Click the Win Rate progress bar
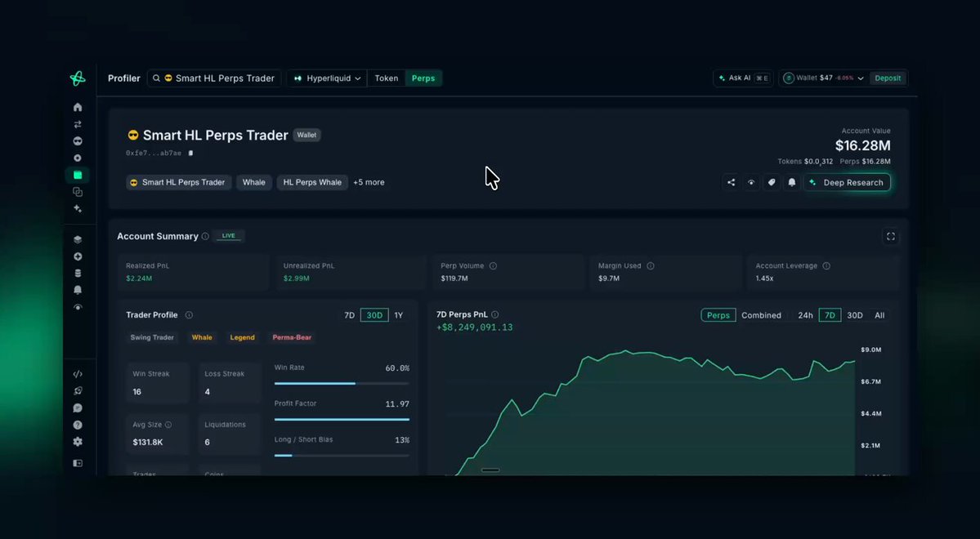Viewport: 980px width, 539px height. (342, 384)
